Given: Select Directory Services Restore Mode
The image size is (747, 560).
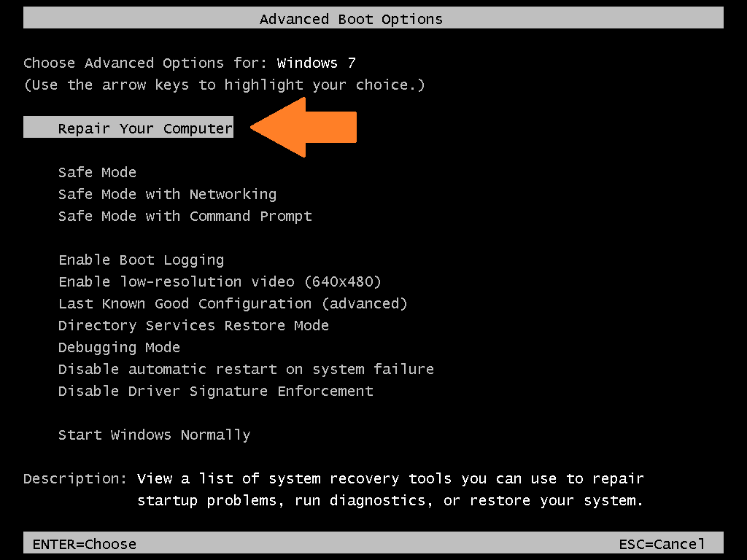Looking at the screenshot, I should coord(193,325).
